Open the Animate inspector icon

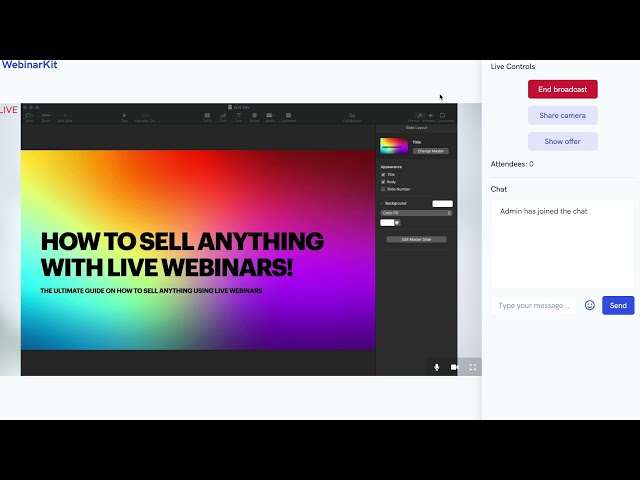click(x=430, y=116)
